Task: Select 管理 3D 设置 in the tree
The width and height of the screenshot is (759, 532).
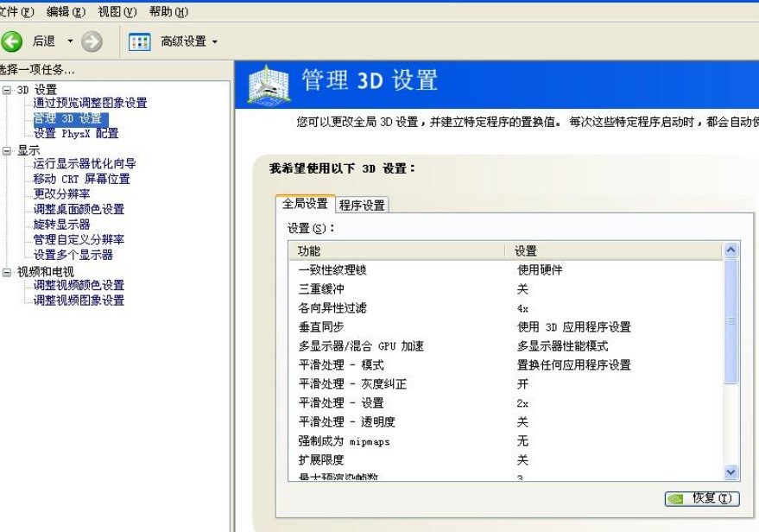Action: 71,118
